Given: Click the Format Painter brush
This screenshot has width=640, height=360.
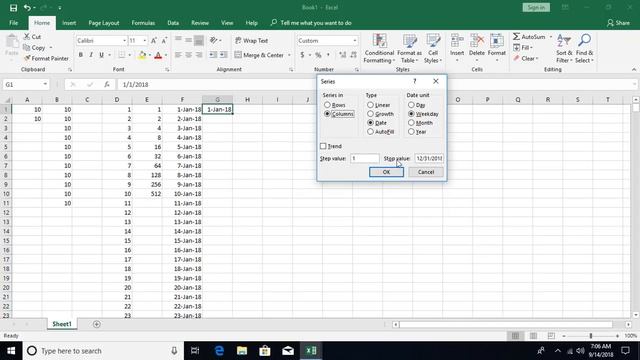Looking at the screenshot, I should [27, 58].
